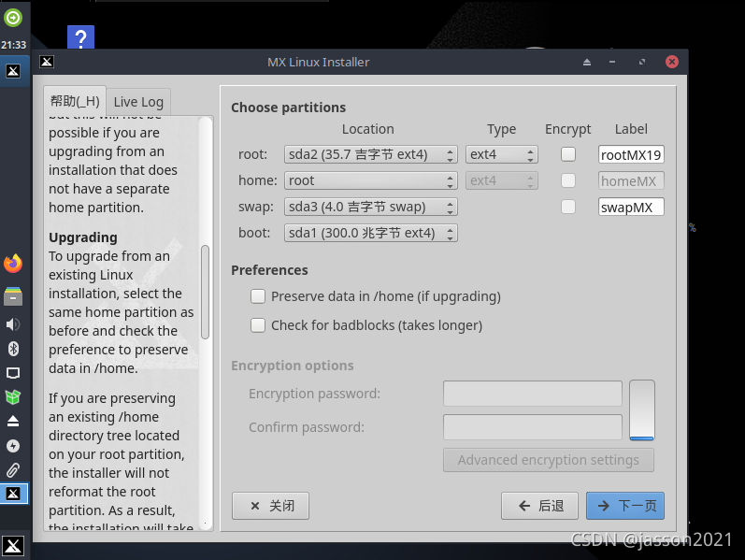Open the root location dropdown sda2
The image size is (745, 560).
pyautogui.click(x=370, y=154)
